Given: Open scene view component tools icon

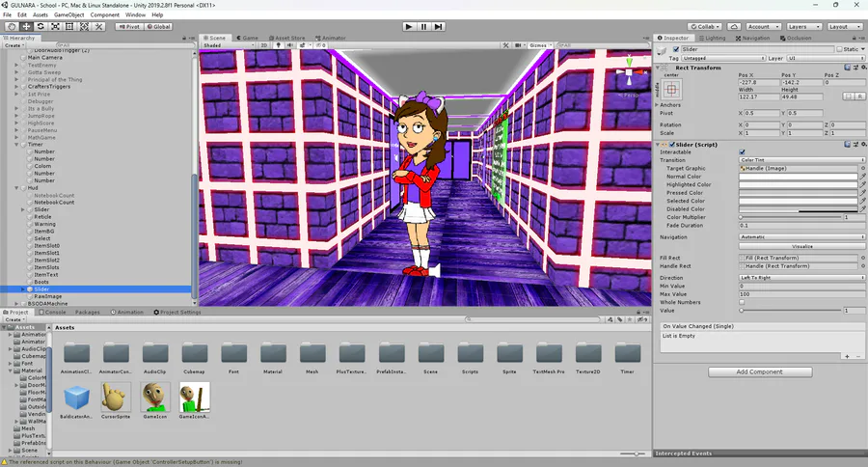Looking at the screenshot, I should (506, 45).
